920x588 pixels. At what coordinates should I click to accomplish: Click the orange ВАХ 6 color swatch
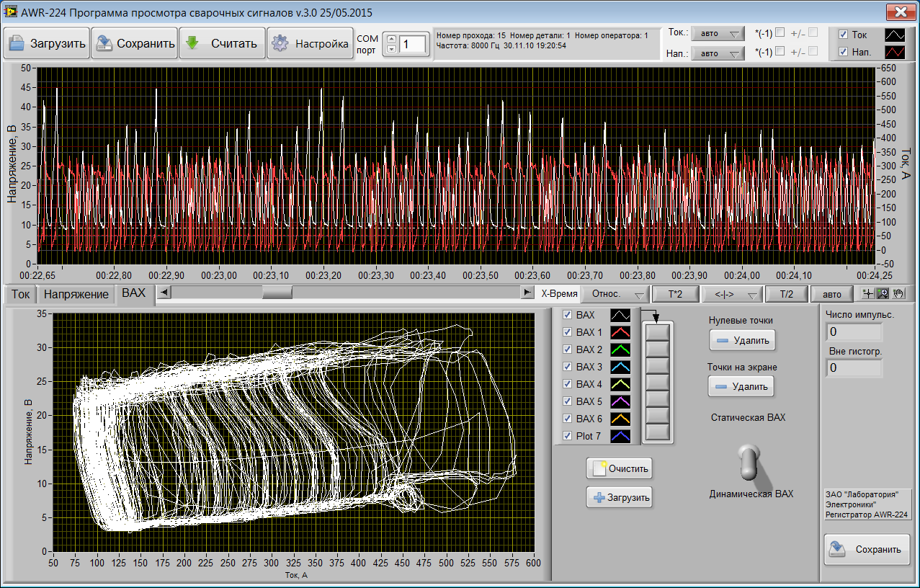[x=620, y=419]
